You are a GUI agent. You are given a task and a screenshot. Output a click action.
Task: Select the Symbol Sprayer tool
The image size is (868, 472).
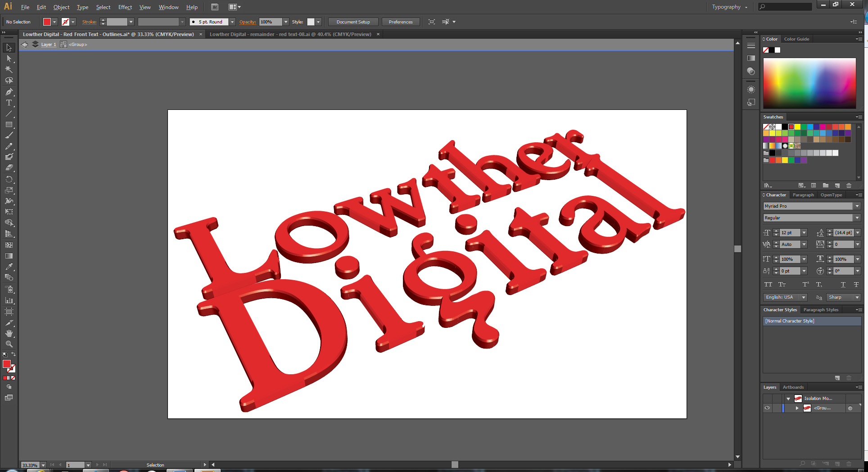[9, 289]
